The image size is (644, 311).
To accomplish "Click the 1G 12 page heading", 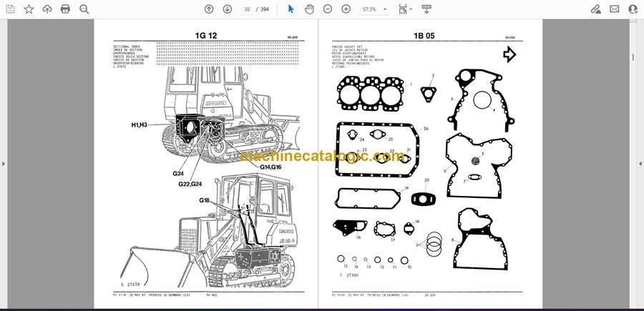I will point(206,36).
